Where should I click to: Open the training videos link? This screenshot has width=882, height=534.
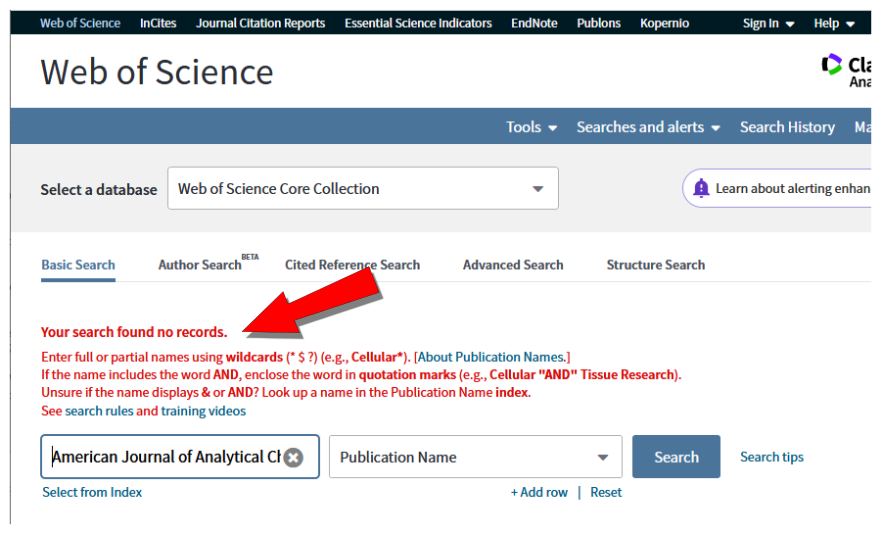pos(203,411)
